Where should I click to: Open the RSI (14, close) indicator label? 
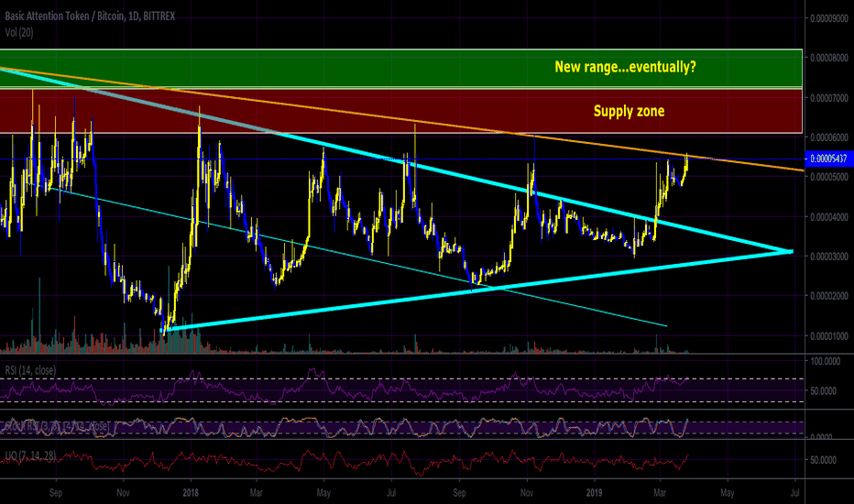[x=30, y=370]
